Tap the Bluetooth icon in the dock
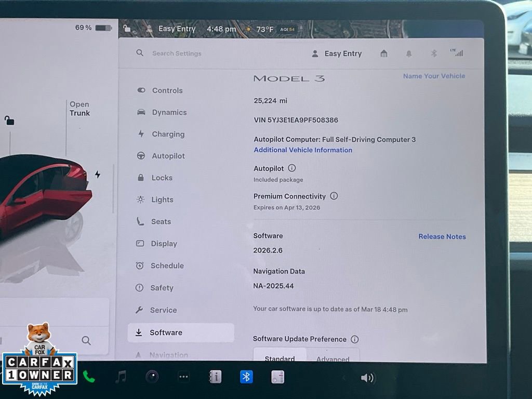 coord(246,377)
